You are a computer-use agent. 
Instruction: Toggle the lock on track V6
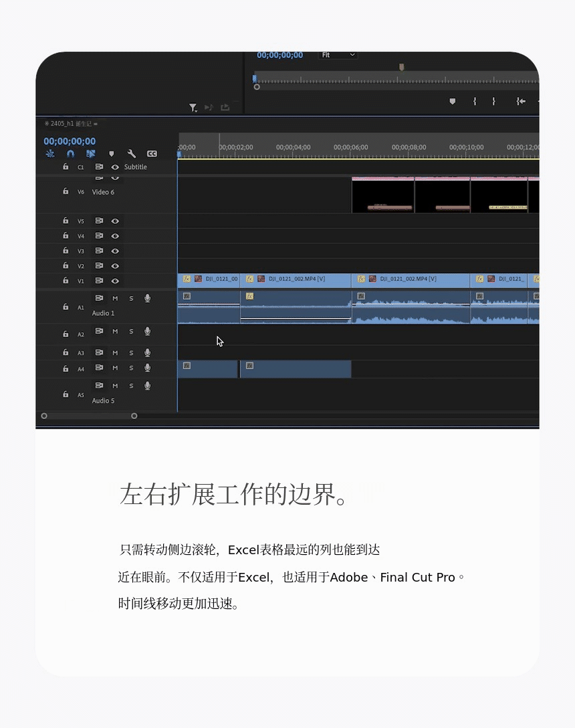coord(66,191)
